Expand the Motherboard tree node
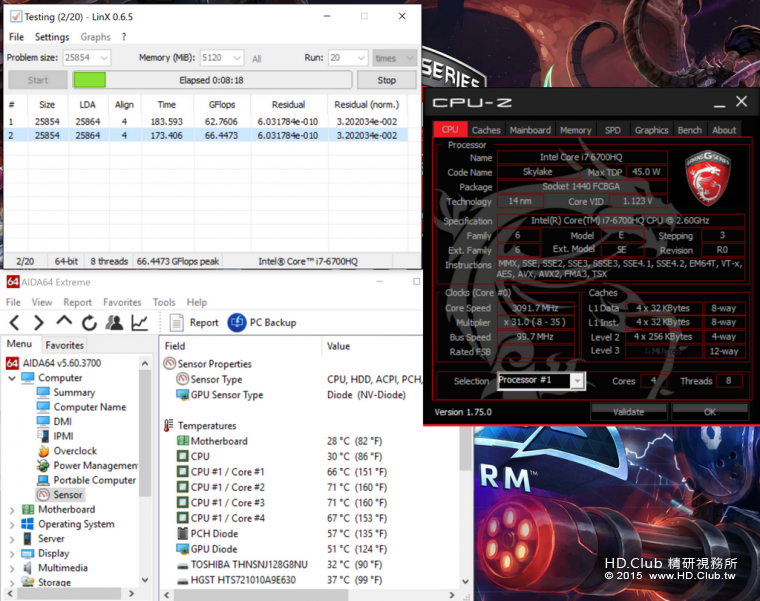 (x=12, y=509)
